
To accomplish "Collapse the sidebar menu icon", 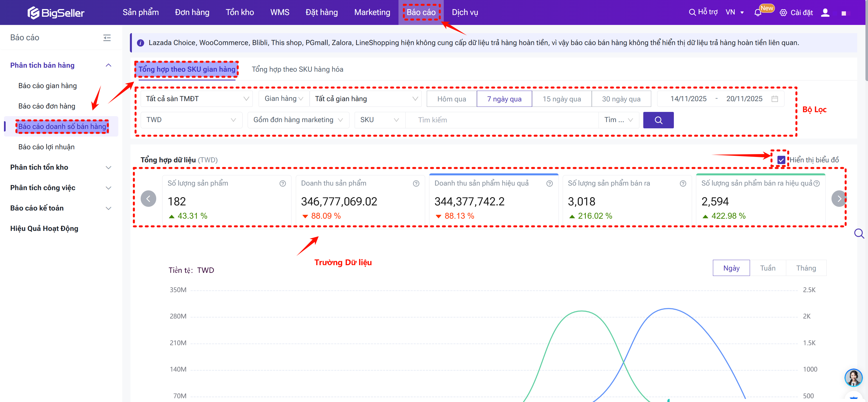I will click(107, 38).
